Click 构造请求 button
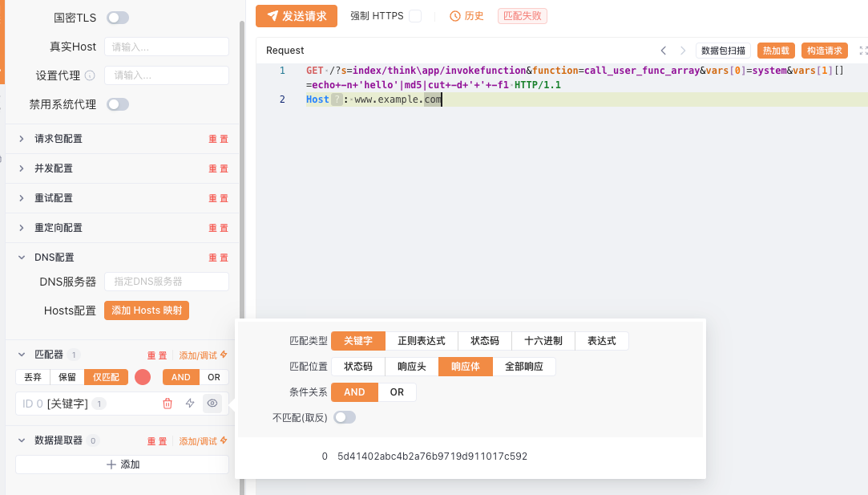Image resolution: width=868 pixels, height=495 pixels. [x=824, y=51]
